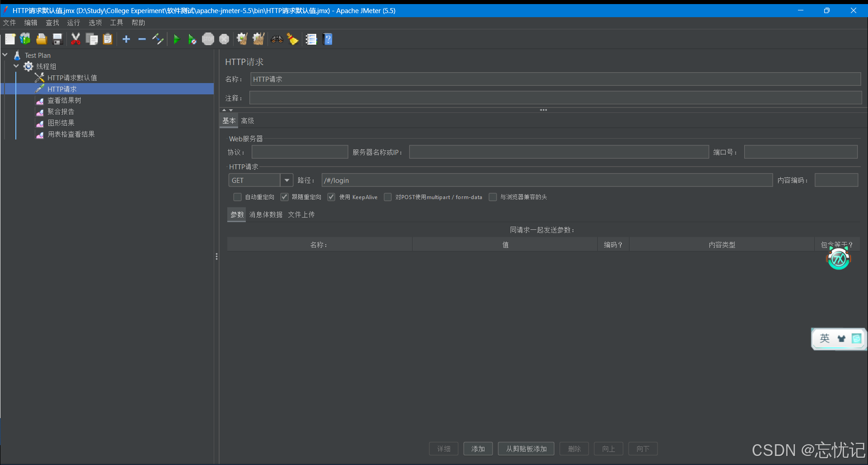Screen dimensions: 868x465
Task: Click the 向上 button
Action: coord(609,449)
